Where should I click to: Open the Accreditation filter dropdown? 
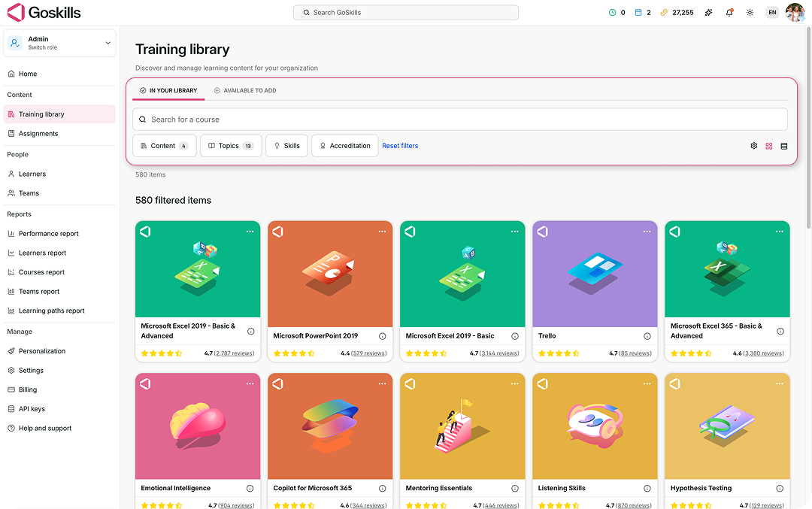coord(345,146)
